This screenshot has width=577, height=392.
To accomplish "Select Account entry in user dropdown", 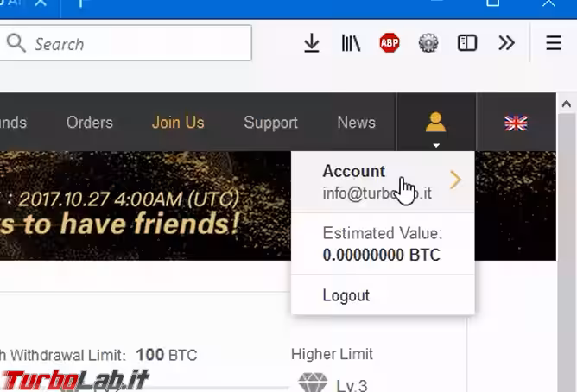I will tap(383, 181).
